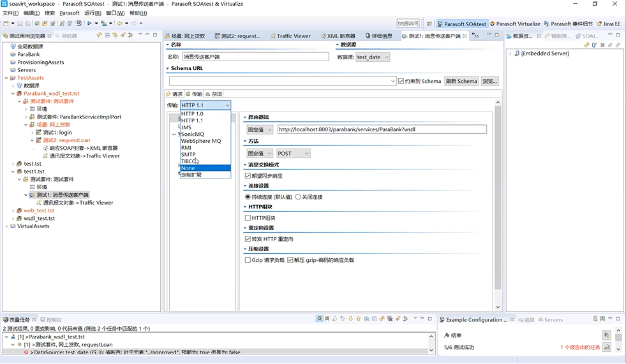Choose None in the transport list
The image size is (626, 364).
coord(205,168)
